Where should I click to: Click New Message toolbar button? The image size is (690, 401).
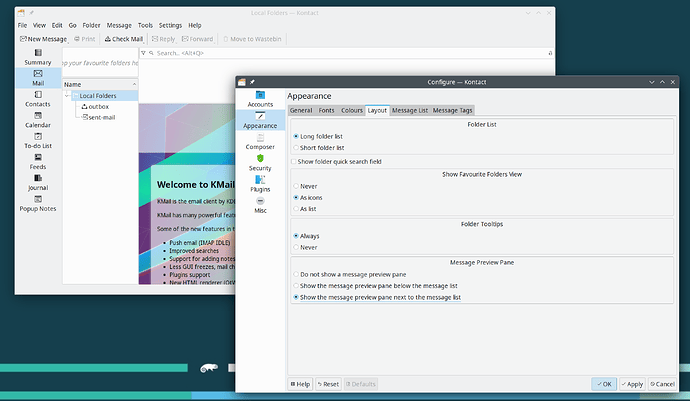tap(43, 39)
